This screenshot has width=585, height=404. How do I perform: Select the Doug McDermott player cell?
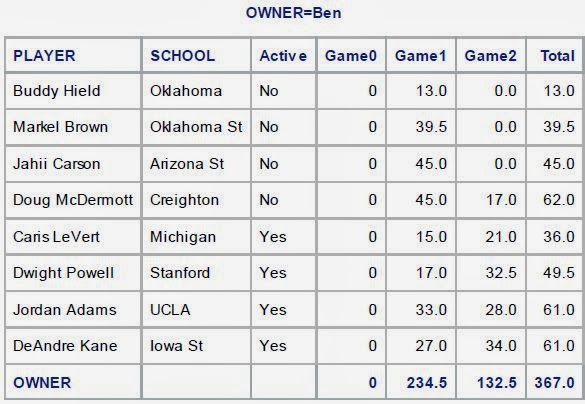pos(73,200)
